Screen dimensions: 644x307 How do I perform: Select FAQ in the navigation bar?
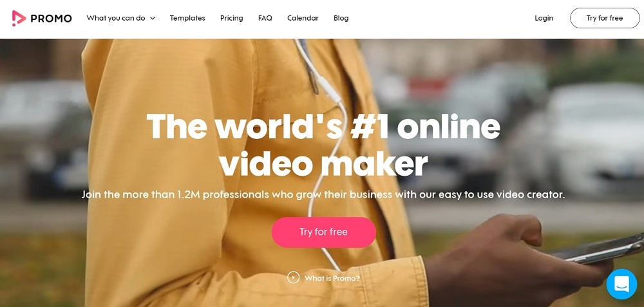(265, 18)
